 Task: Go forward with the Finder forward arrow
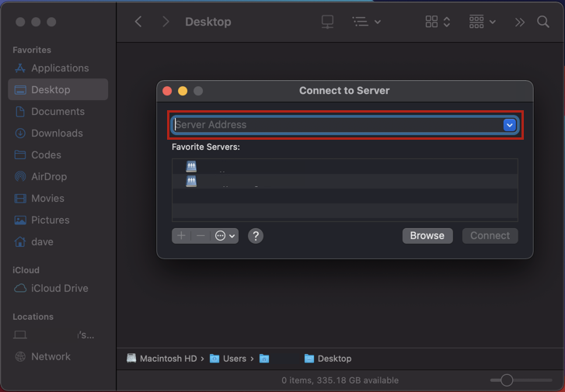[x=166, y=22]
